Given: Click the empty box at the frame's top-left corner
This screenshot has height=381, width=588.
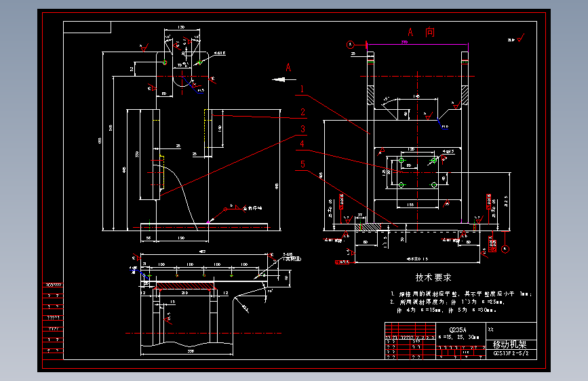Looking at the screenshot, I should [87, 27].
